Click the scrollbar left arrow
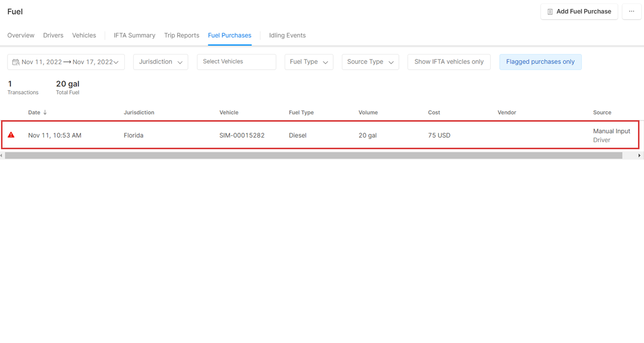 2,156
